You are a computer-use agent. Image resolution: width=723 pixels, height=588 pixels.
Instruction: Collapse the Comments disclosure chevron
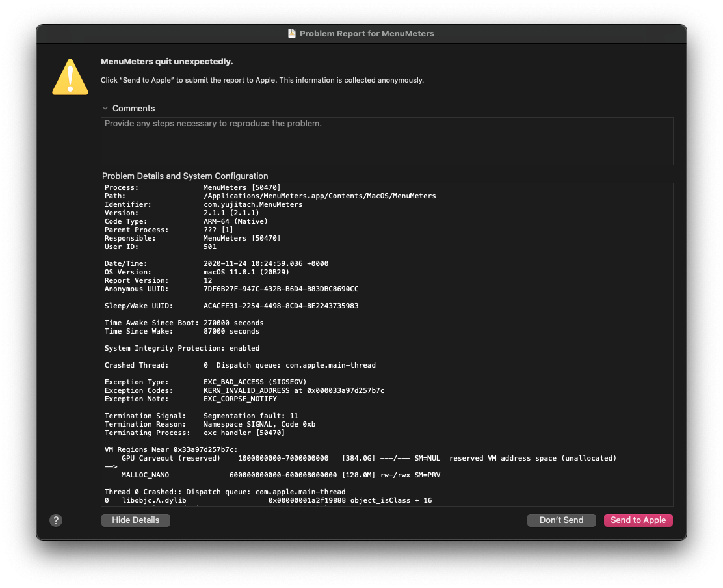(105, 109)
